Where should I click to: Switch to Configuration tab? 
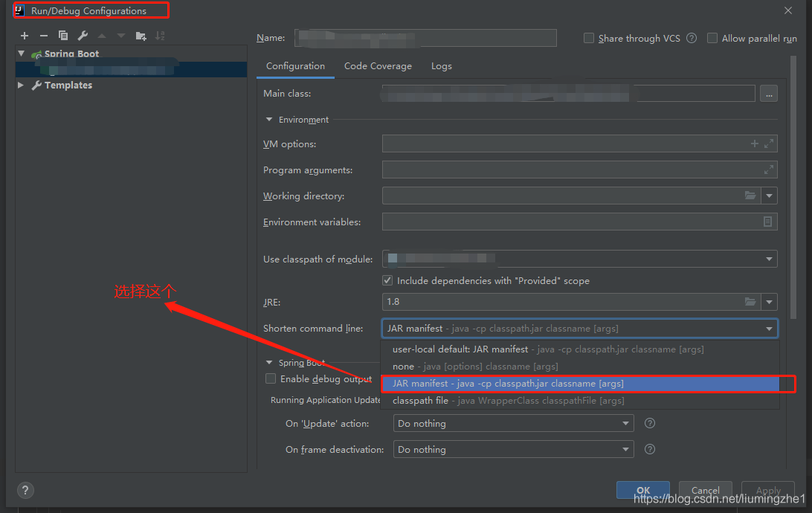[x=296, y=66]
